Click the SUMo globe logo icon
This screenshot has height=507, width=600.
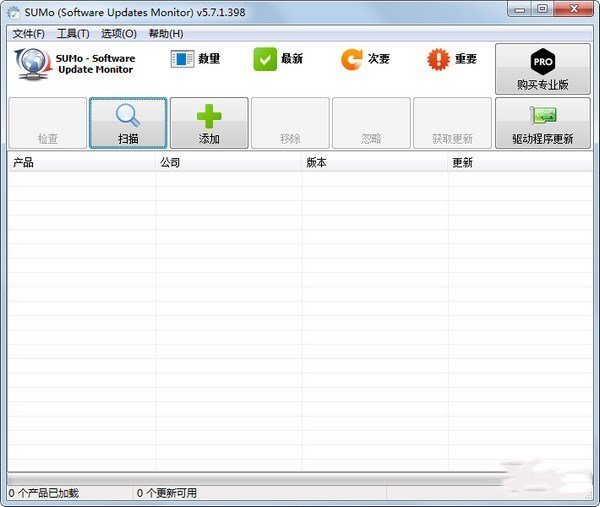[x=33, y=64]
